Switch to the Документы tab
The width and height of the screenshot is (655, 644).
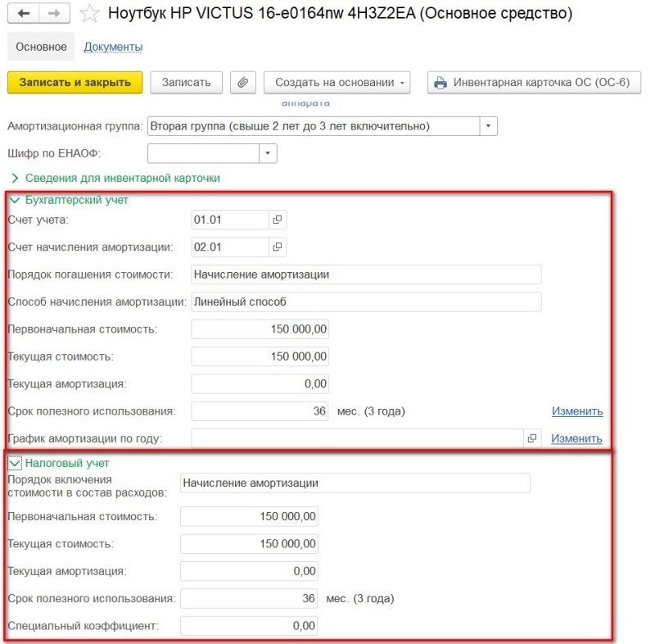[113, 47]
